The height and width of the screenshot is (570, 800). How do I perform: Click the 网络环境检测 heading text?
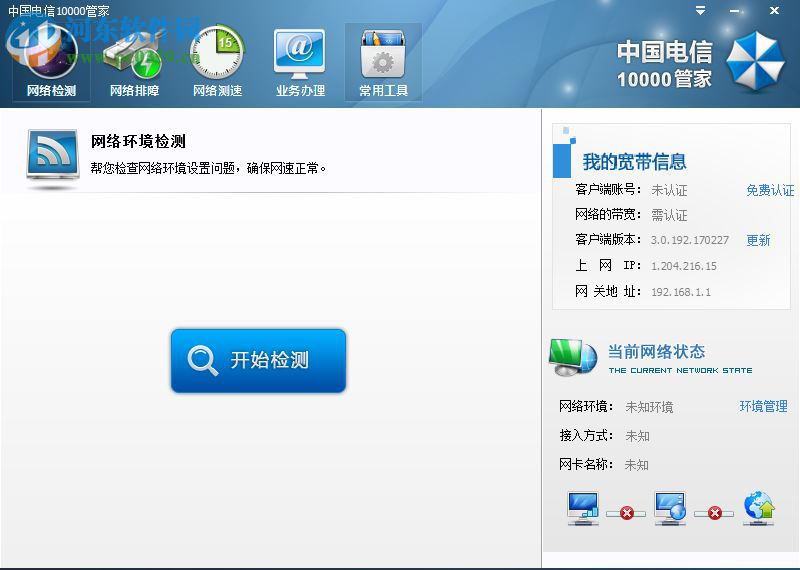[138, 141]
